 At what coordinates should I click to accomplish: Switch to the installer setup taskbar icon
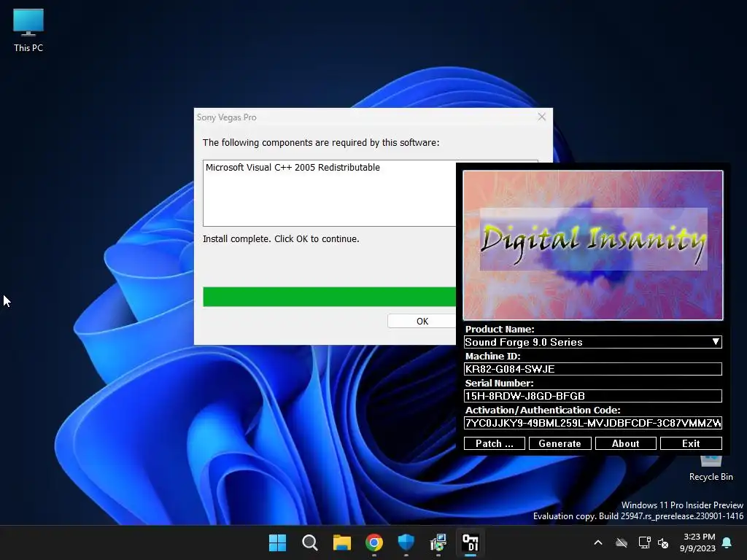click(x=438, y=542)
